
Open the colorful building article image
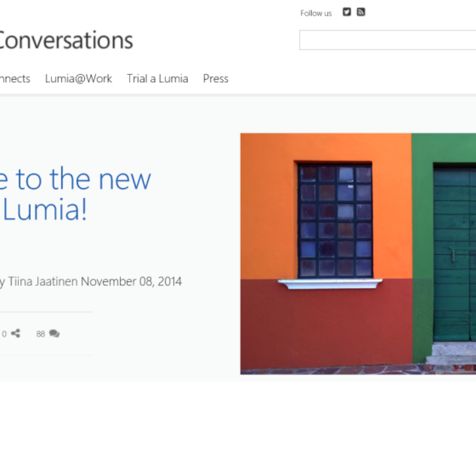[x=358, y=254]
